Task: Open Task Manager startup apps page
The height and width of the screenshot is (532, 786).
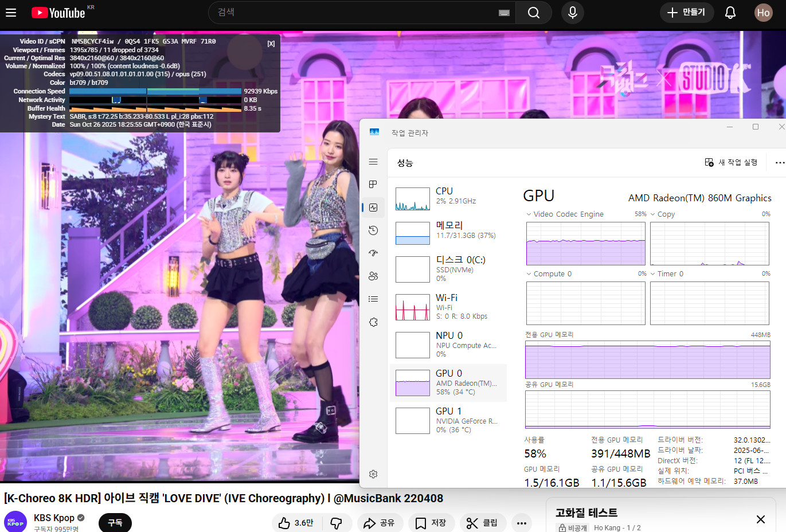Action: tap(373, 253)
